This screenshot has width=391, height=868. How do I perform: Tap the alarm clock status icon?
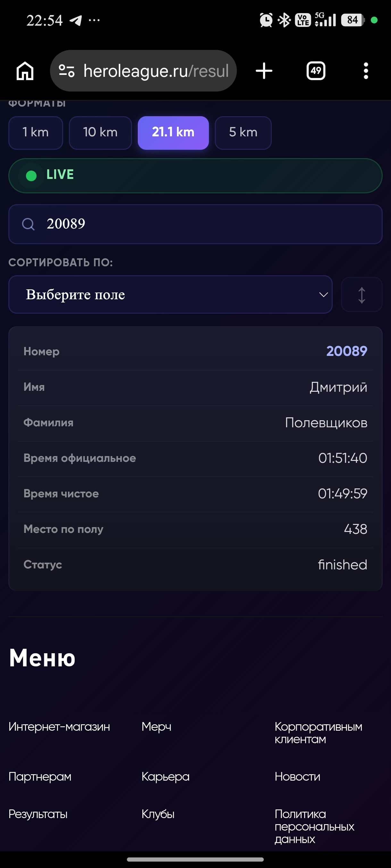pos(266,20)
